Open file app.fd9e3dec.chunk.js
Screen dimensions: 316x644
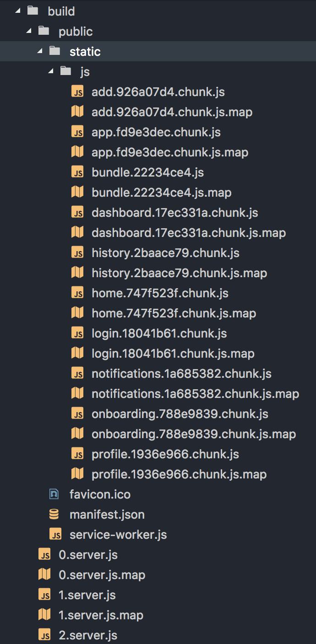pos(156,132)
